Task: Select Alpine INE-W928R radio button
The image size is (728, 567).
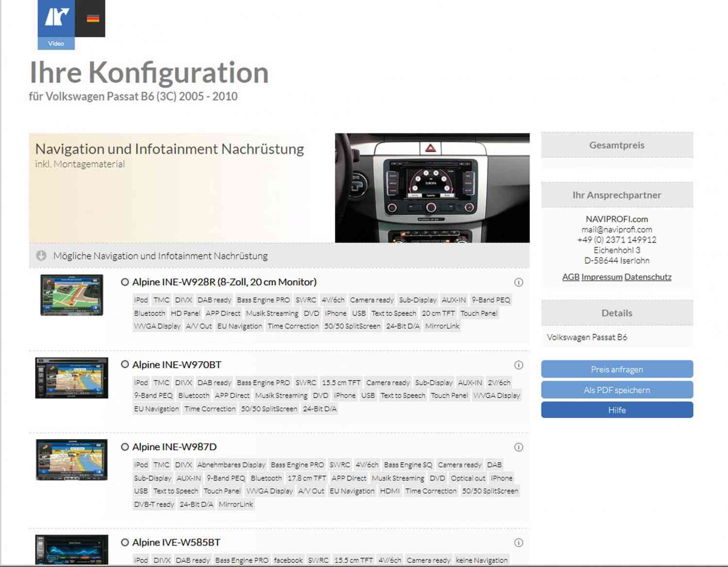Action: point(125,282)
